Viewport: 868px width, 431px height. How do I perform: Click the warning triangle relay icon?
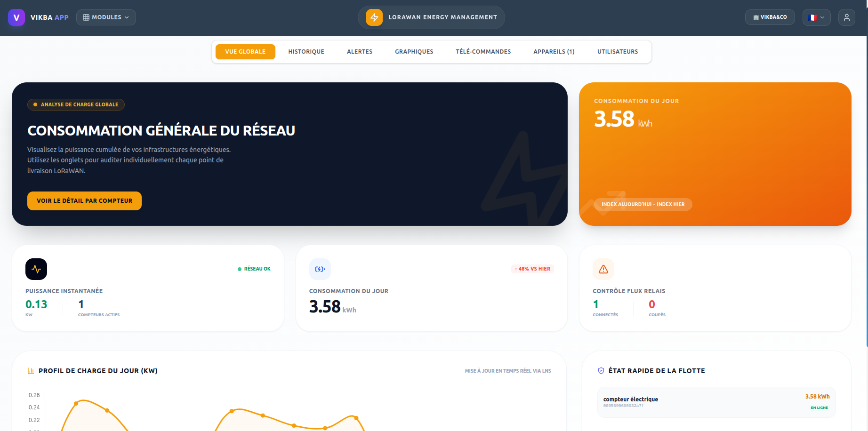[x=603, y=269]
